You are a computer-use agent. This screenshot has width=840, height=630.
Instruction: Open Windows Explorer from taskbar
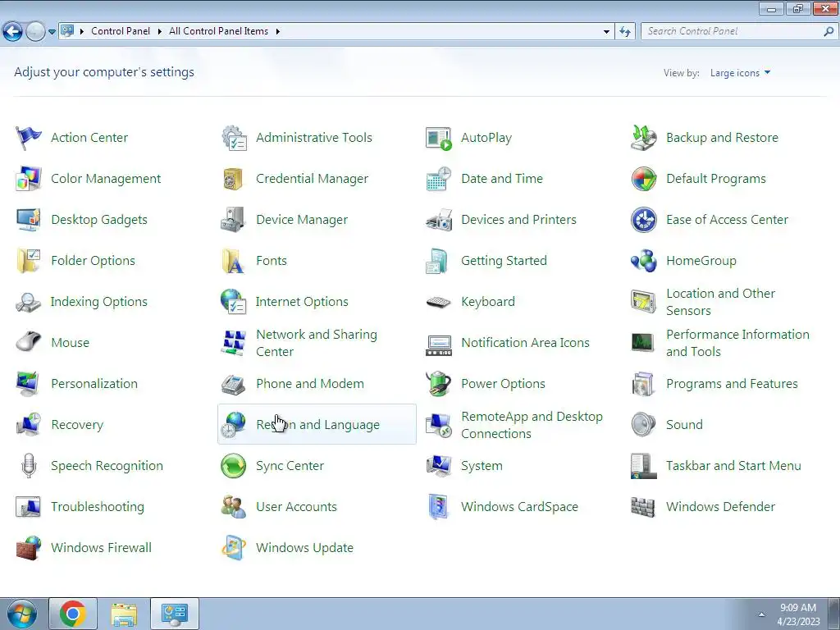[124, 614]
